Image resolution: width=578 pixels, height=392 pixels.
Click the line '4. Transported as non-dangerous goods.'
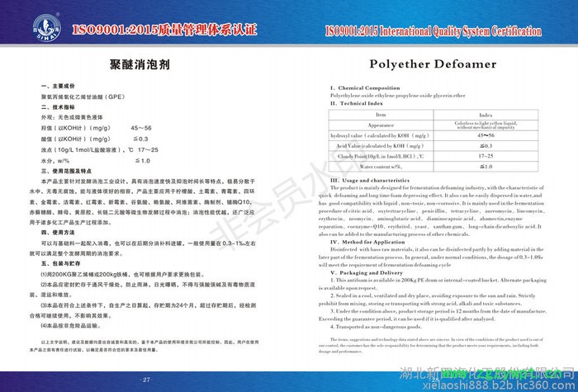point(376,327)
